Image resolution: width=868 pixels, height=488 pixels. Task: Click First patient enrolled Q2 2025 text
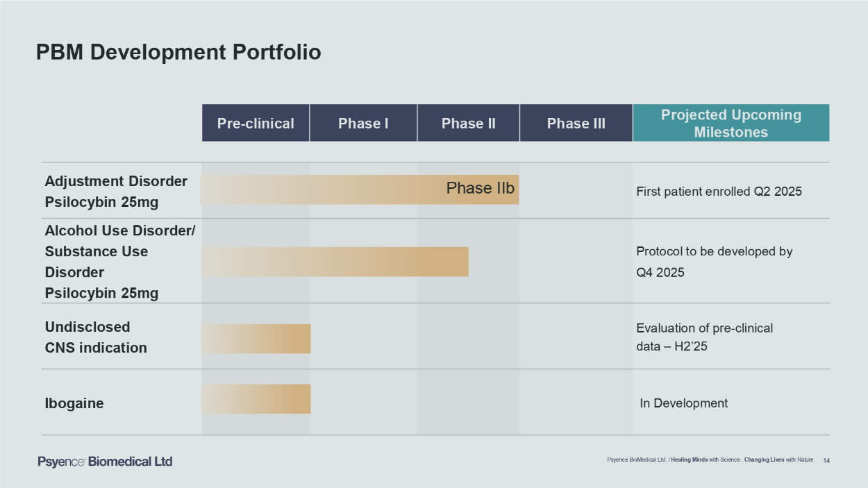(x=719, y=192)
